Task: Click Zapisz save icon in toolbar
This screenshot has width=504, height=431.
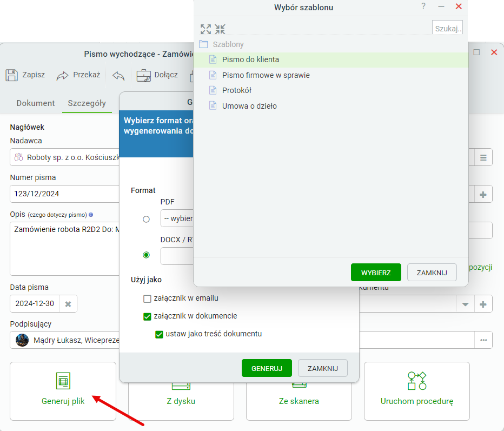Action: coord(11,75)
